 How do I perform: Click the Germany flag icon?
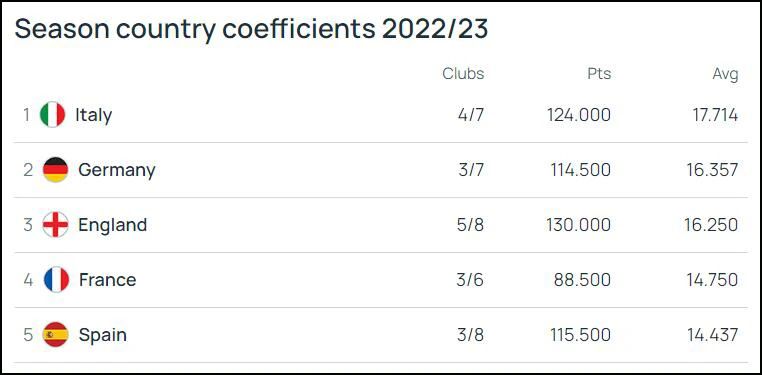click(x=55, y=170)
